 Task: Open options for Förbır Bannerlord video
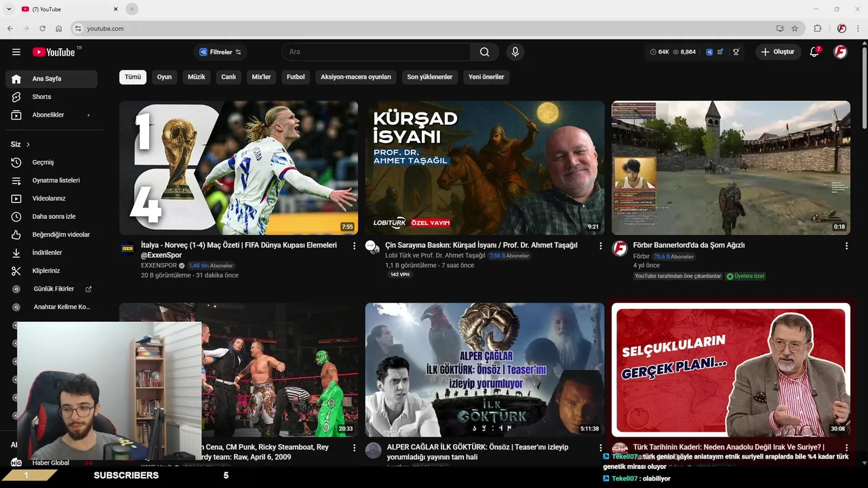point(846,246)
